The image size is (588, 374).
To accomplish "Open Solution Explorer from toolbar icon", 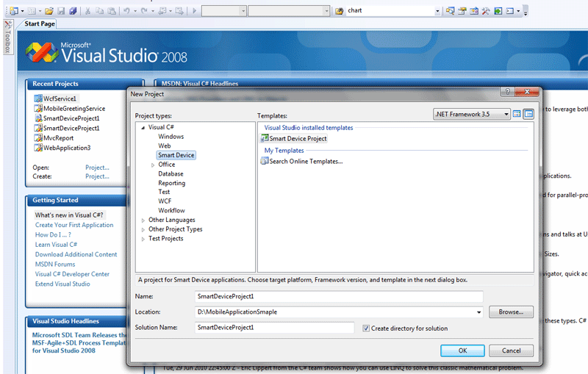I will pos(451,11).
